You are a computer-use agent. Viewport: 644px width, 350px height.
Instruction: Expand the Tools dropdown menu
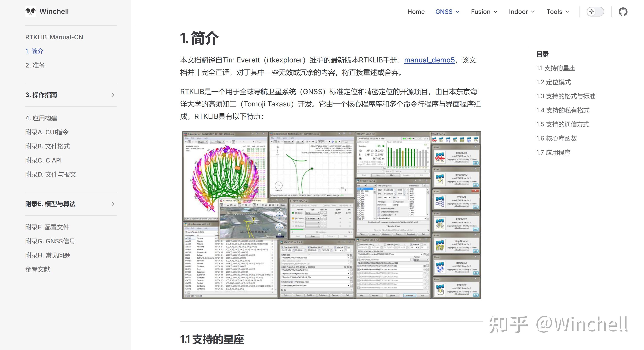coord(558,12)
